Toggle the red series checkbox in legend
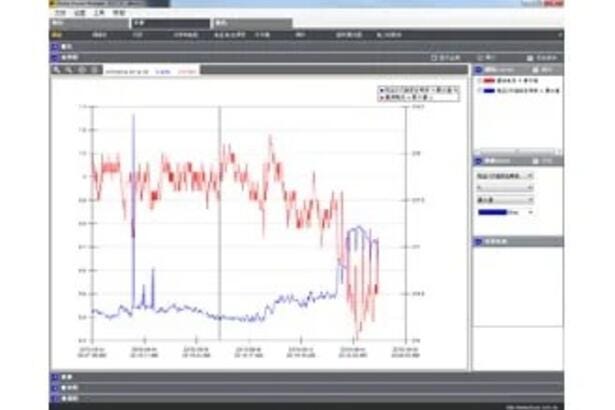The image size is (615, 410). coord(477,81)
